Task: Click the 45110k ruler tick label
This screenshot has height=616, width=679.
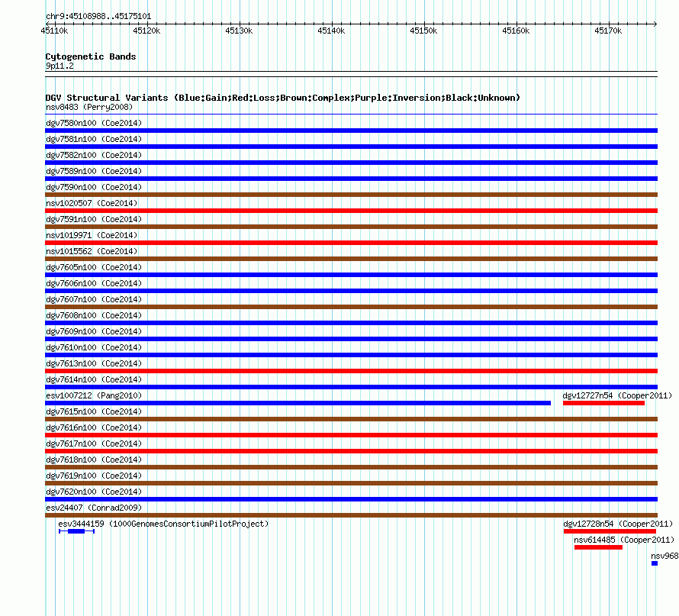Action: [x=55, y=31]
